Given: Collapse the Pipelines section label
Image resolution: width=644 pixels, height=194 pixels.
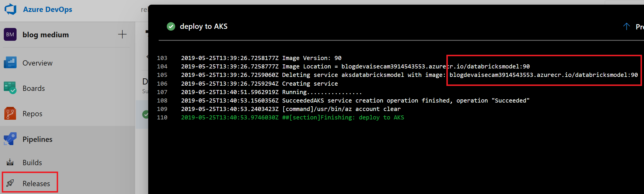Looking at the screenshot, I should click(x=37, y=139).
